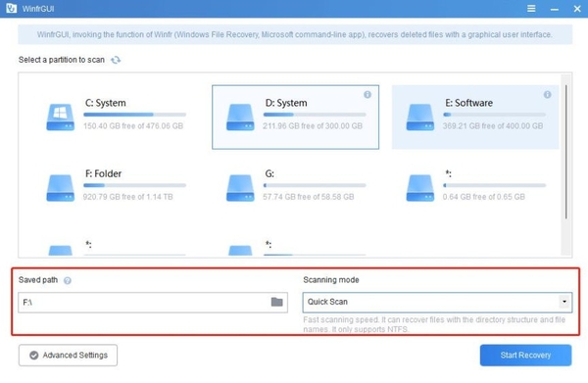Open the hamburger menu in title bar

coord(531,8)
